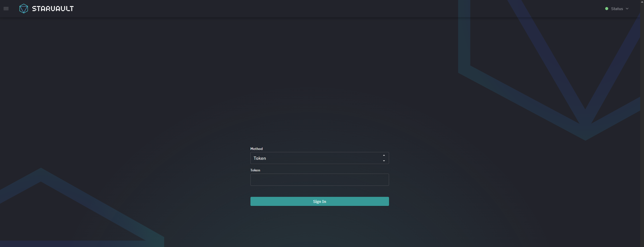Open the Method select box
This screenshot has height=247, width=644.
[319, 158]
